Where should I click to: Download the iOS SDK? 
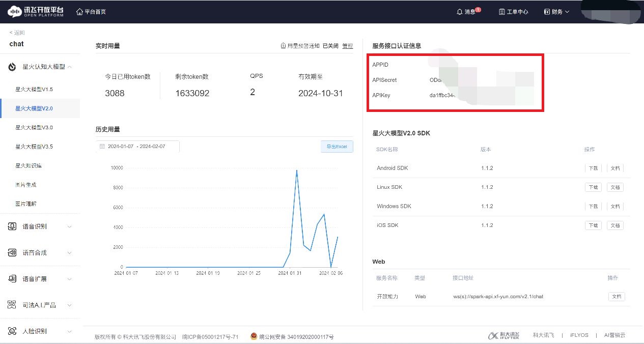593,225
